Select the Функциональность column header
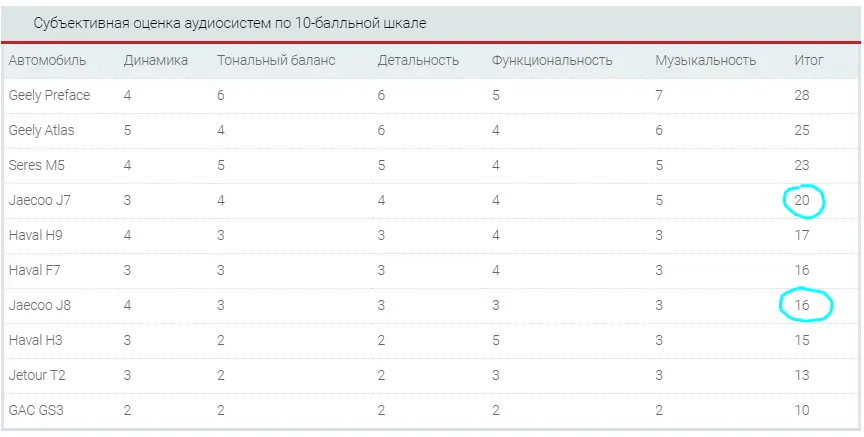The height and width of the screenshot is (437, 864). [552, 60]
